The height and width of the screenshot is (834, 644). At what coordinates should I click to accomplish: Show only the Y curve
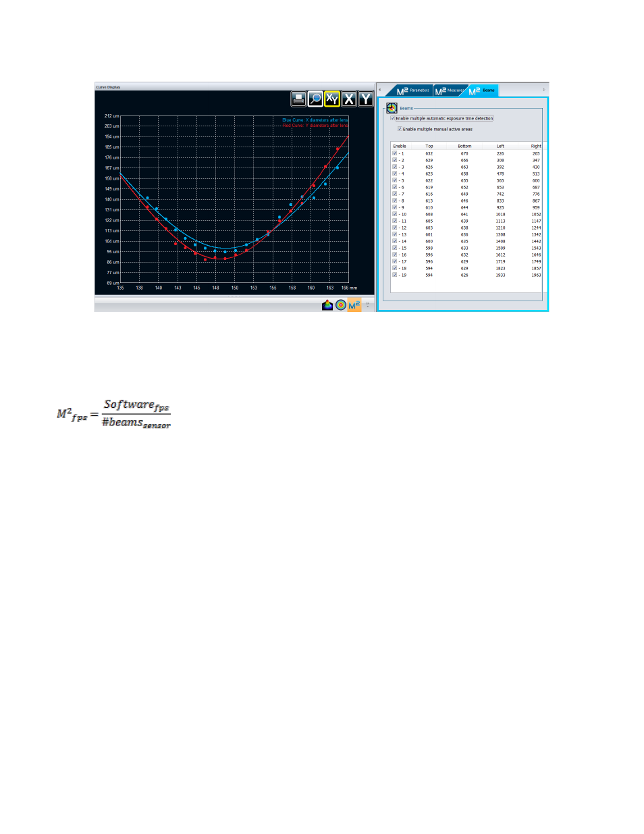[x=366, y=99]
